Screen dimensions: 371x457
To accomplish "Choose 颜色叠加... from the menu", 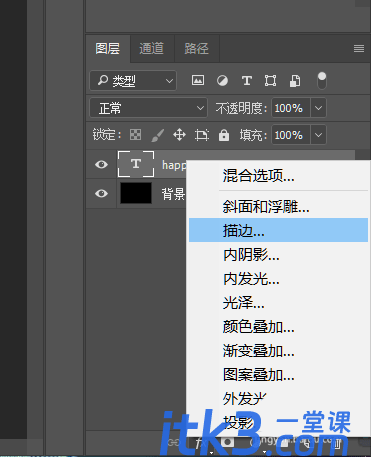I will tap(278, 327).
